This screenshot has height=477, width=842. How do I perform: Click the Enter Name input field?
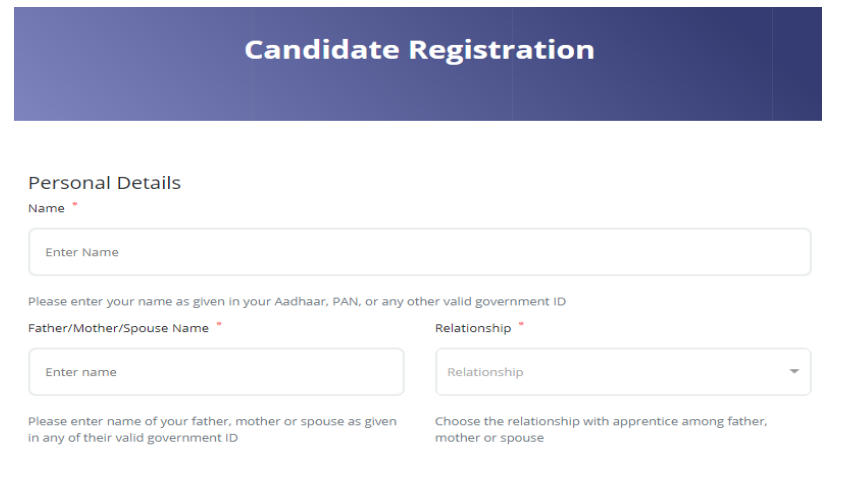[419, 252]
